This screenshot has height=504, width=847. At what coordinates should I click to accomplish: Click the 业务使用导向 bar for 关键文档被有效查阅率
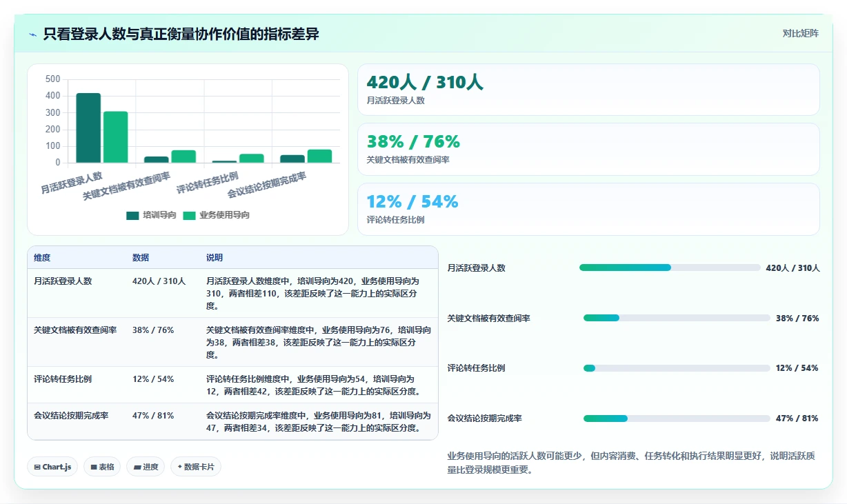tap(183, 157)
